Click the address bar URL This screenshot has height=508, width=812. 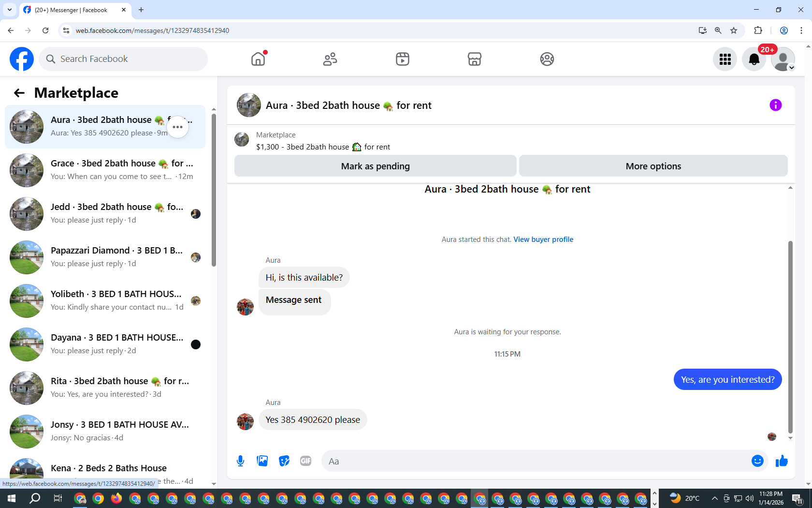[152, 30]
